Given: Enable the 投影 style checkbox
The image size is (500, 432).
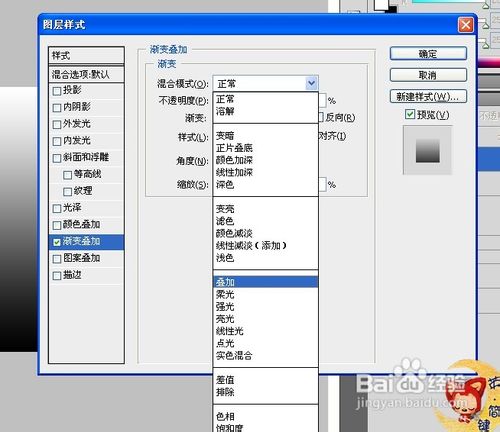Looking at the screenshot, I should pyautogui.click(x=57, y=91).
